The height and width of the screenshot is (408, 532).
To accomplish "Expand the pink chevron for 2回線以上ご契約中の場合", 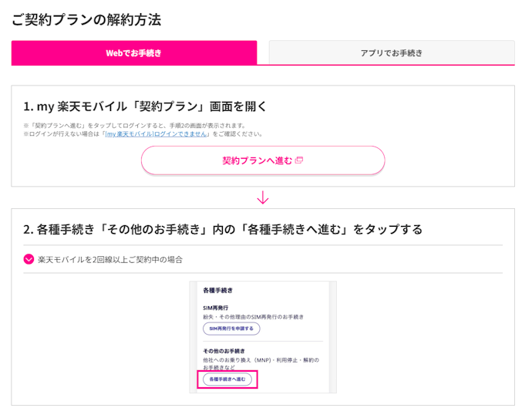I will (29, 259).
